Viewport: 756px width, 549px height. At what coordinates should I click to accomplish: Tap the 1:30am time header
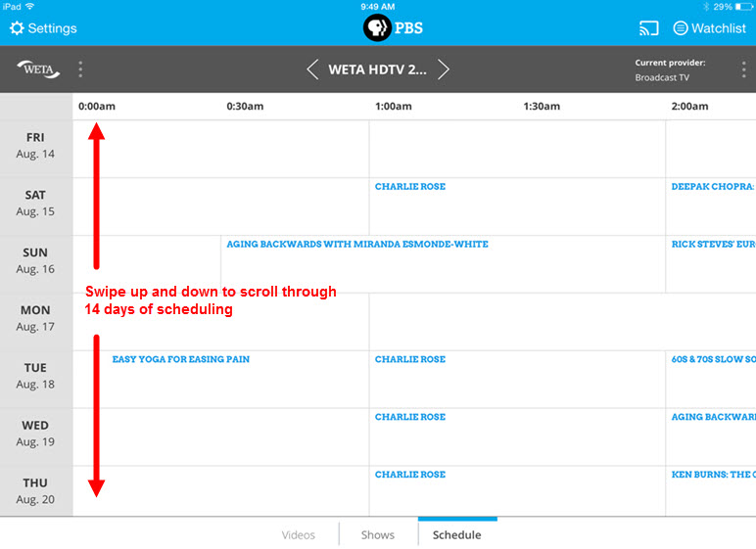click(x=542, y=106)
